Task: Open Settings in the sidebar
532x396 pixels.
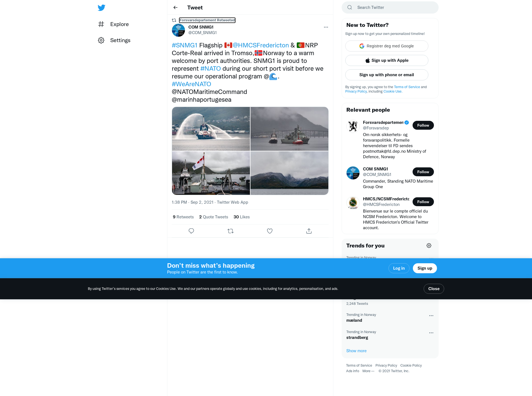Action: 114,40
